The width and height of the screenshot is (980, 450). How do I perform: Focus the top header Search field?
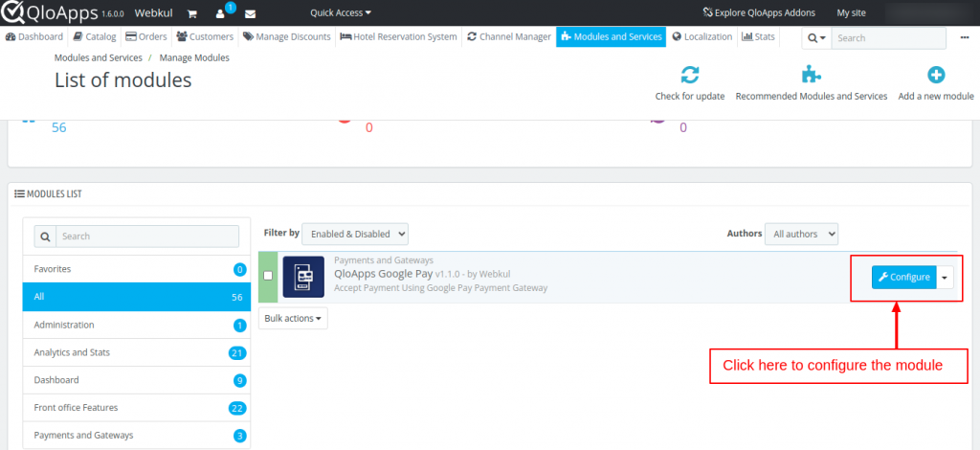click(x=888, y=38)
